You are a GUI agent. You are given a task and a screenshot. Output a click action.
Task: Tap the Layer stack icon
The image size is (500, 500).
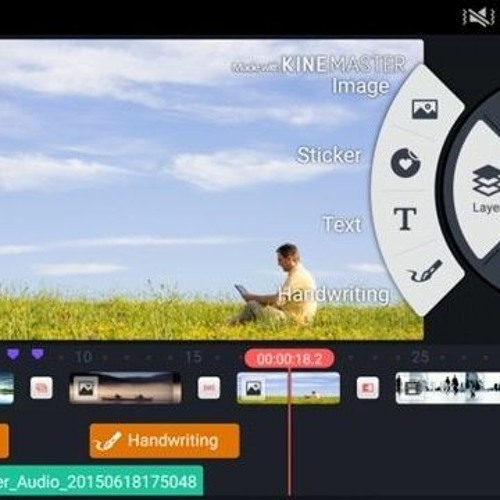coord(487,181)
